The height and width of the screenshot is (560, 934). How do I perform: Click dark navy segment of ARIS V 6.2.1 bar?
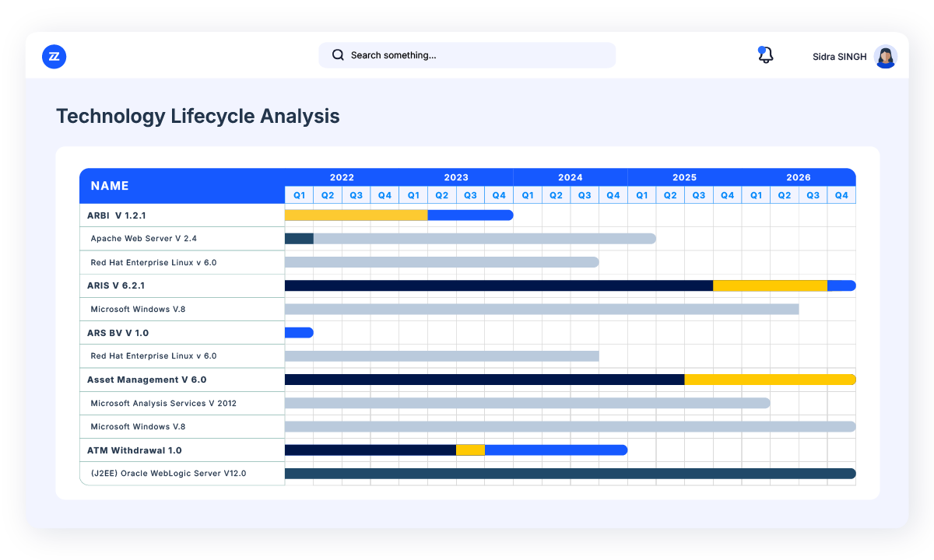(499, 285)
